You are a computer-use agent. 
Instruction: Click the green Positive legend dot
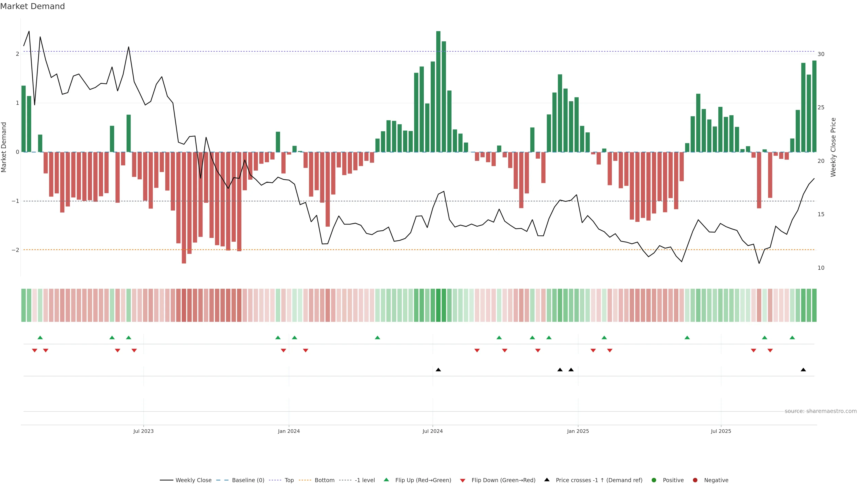tap(654, 480)
